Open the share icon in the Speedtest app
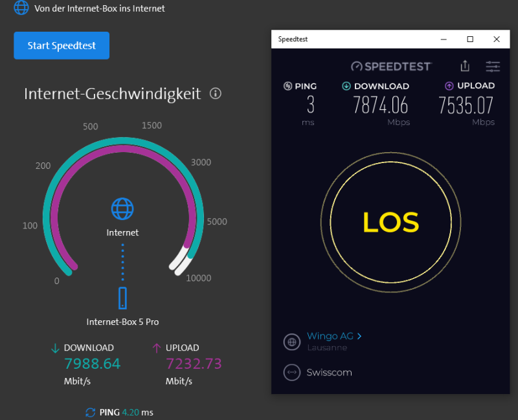The image size is (518, 420). [465, 66]
